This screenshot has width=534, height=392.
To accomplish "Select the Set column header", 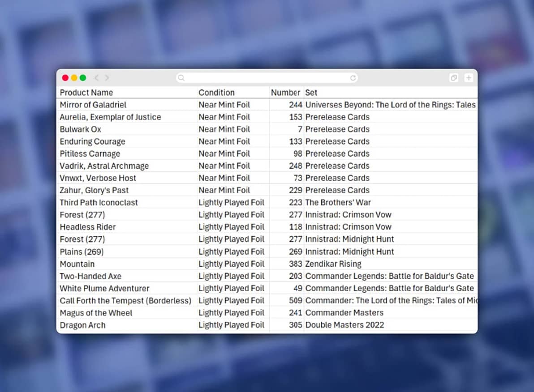I will click(311, 93).
